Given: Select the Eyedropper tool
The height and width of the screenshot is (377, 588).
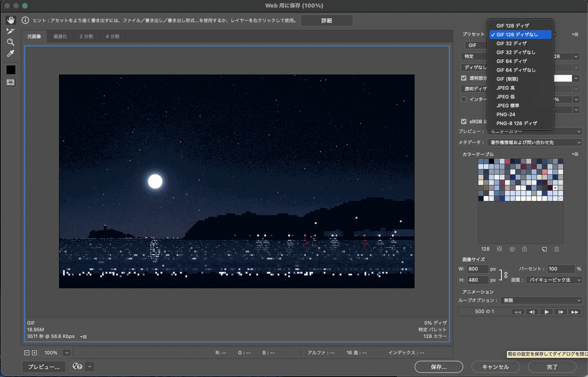Looking at the screenshot, I should (x=10, y=53).
